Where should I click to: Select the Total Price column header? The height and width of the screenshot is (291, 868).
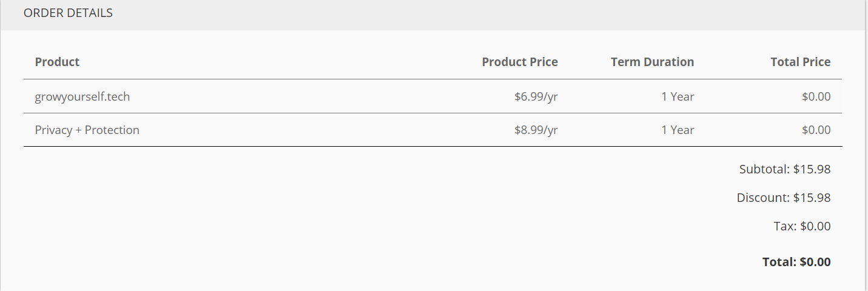800,62
